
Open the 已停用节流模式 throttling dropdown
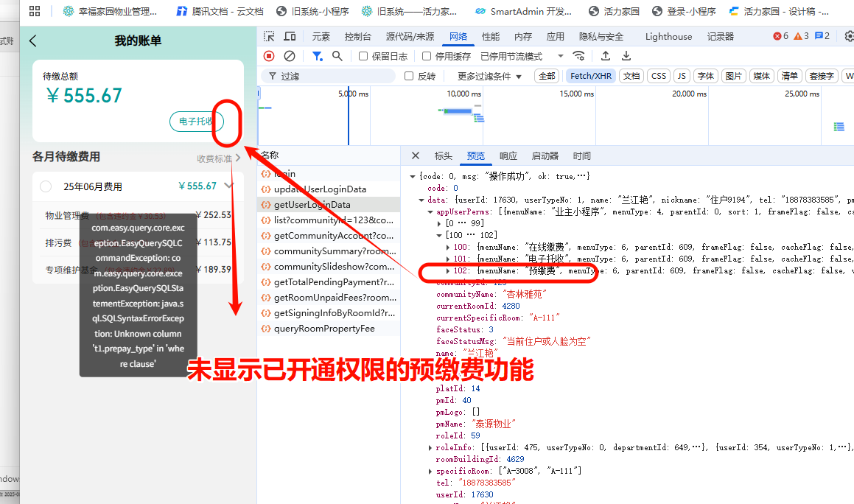[x=522, y=56]
